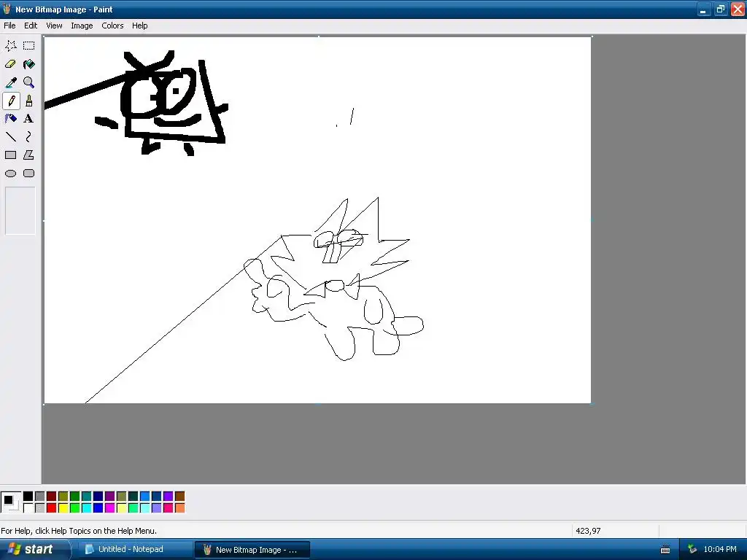Select the purple swatch in the top row
Image resolution: width=747 pixels, height=560 pixels.
(x=109, y=497)
